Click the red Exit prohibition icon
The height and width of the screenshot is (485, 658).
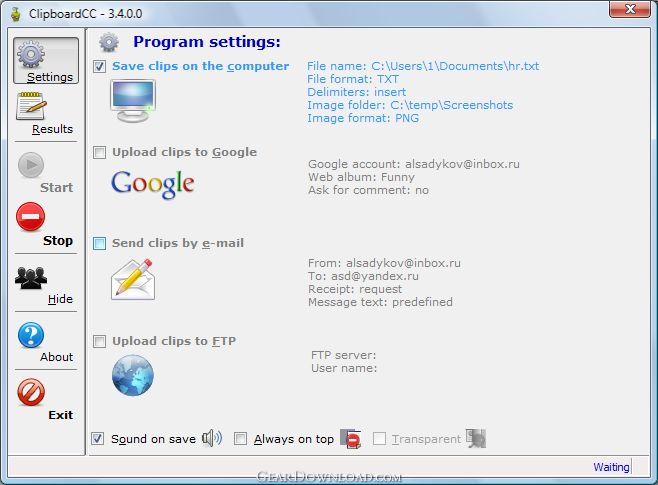pyautogui.click(x=31, y=392)
